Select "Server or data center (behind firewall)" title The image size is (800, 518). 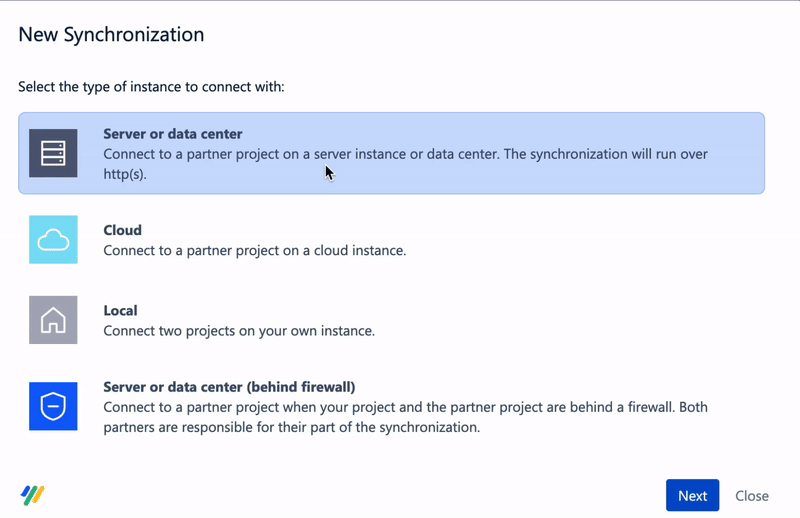point(230,387)
